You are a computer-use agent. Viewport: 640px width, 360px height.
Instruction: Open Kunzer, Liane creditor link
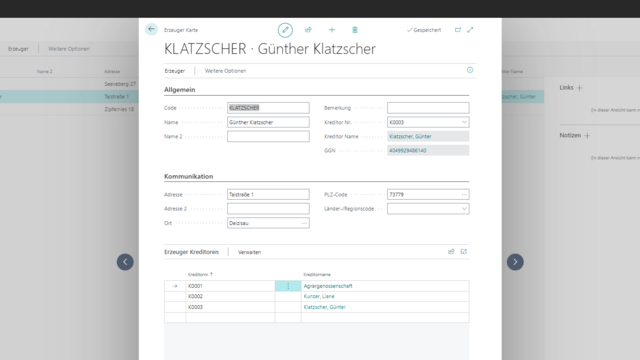(319, 296)
